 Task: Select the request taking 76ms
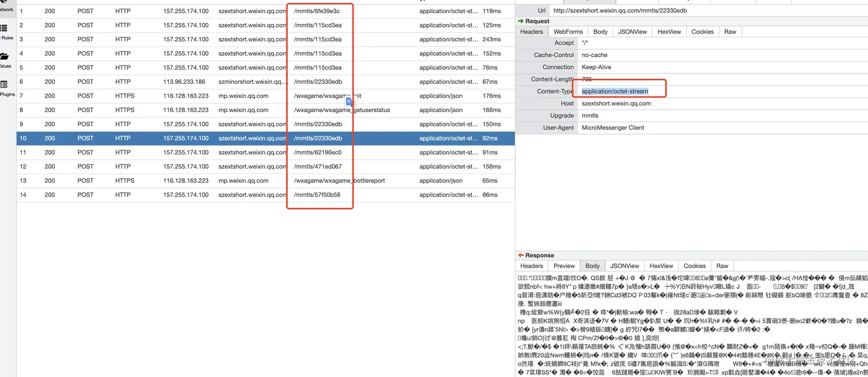[x=266, y=67]
